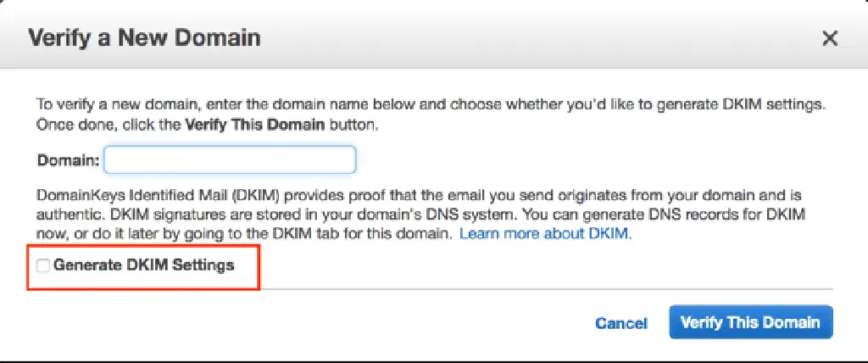The height and width of the screenshot is (363, 868).
Task: Click the "Generate DKIM Settings" label text
Action: click(x=143, y=265)
